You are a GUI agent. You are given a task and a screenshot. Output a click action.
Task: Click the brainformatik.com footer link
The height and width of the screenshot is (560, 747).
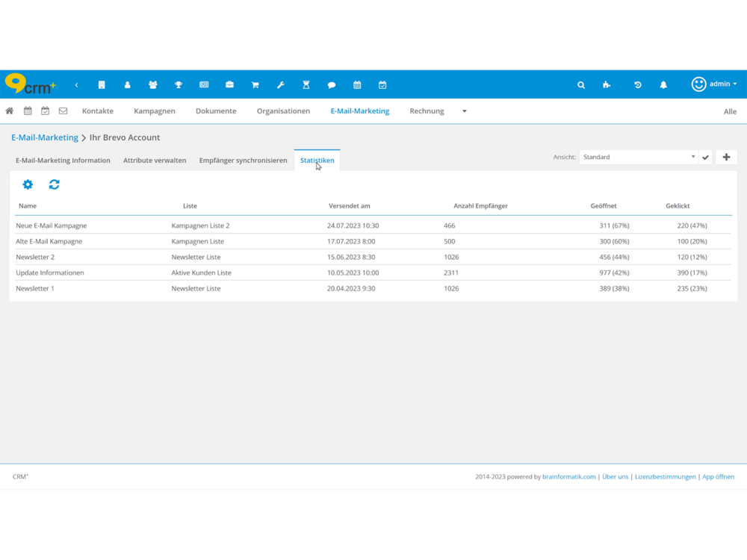click(568, 476)
